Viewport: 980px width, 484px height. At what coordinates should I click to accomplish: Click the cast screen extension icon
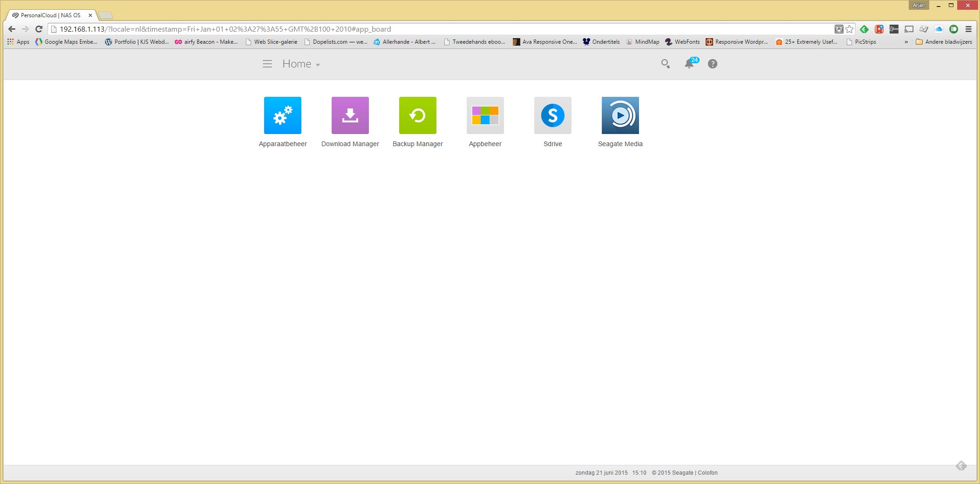pyautogui.click(x=909, y=29)
